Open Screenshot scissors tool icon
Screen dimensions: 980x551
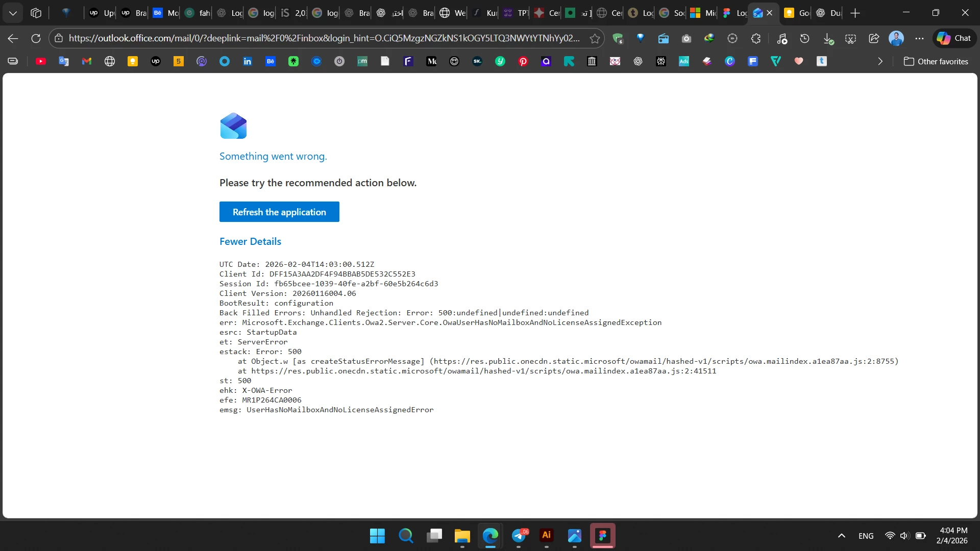click(x=850, y=38)
